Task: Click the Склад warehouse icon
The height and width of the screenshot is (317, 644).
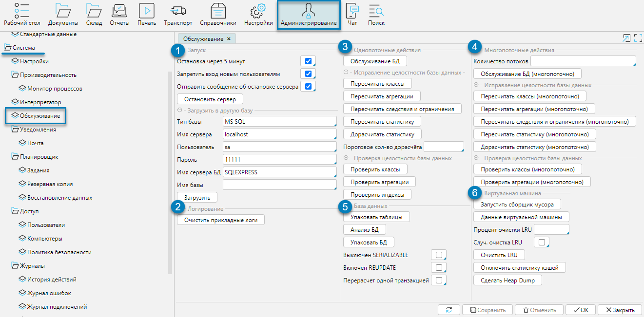Action: tap(94, 11)
